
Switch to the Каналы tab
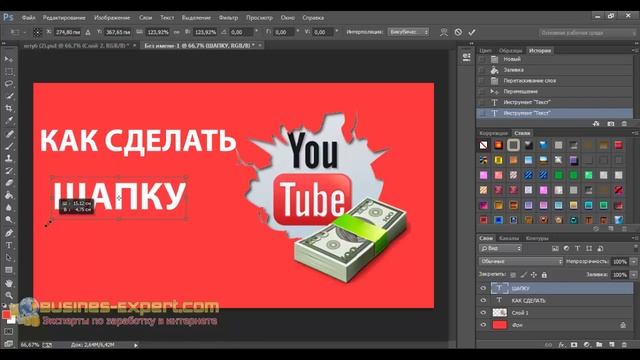[x=509, y=238]
